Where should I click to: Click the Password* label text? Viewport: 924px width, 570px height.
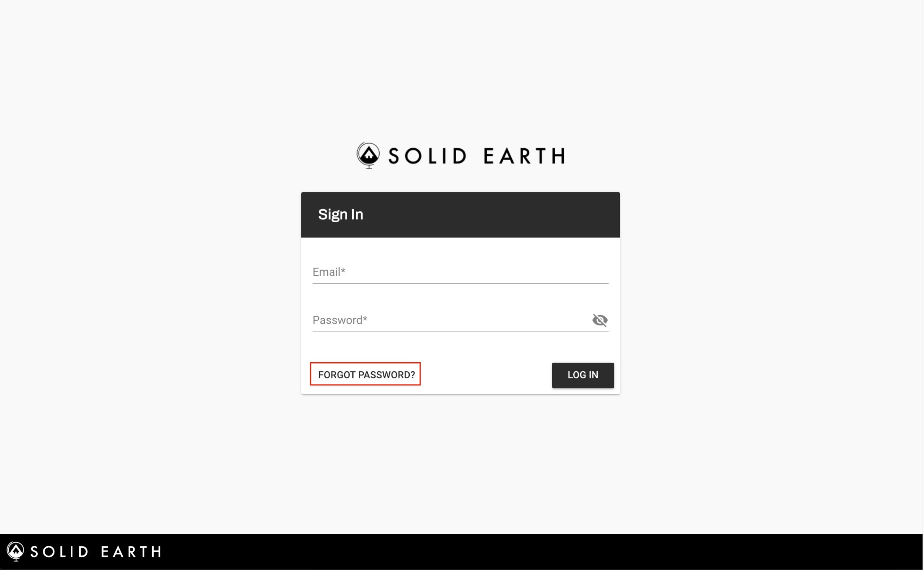pyautogui.click(x=340, y=320)
